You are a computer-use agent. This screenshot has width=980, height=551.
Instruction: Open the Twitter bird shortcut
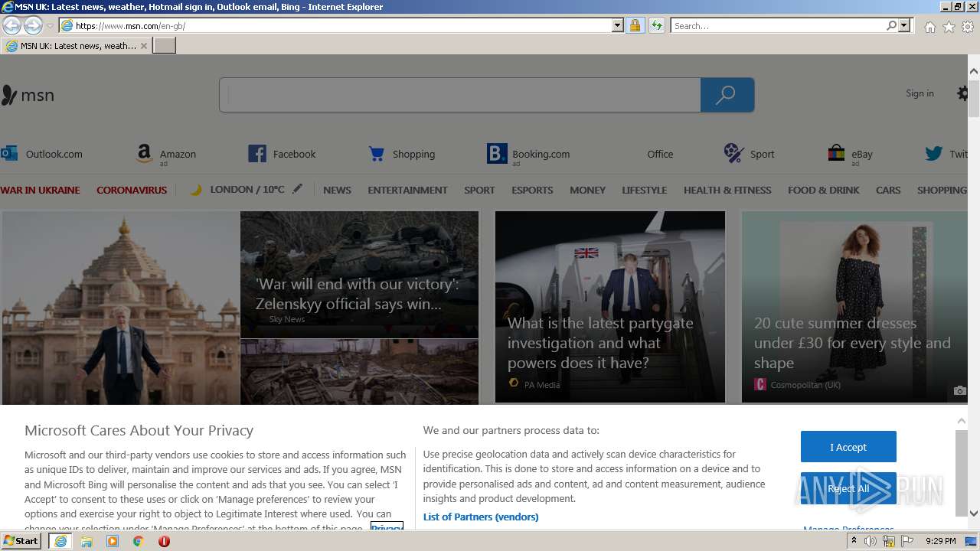933,154
